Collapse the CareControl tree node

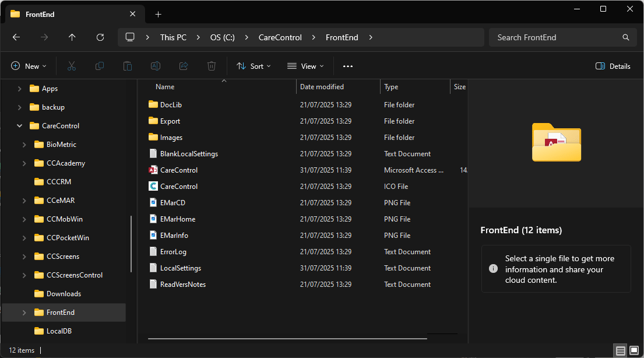pos(19,126)
